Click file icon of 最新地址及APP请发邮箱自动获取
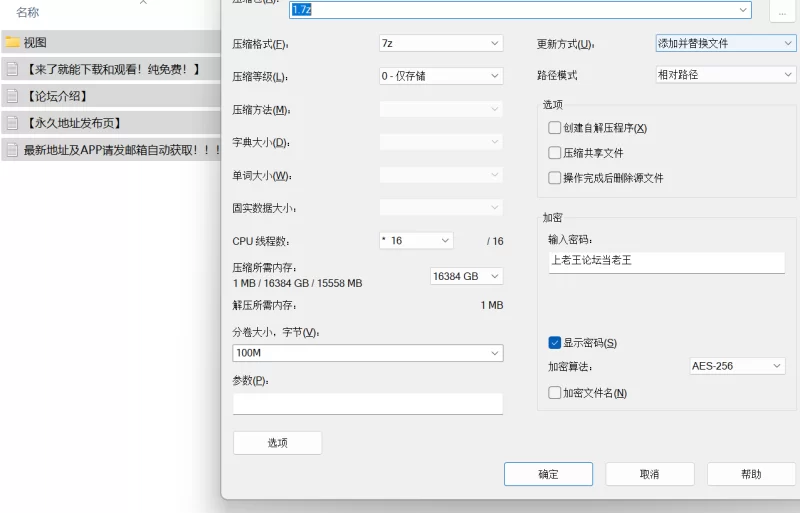Screen dimensions: 800x513 click(x=12, y=150)
